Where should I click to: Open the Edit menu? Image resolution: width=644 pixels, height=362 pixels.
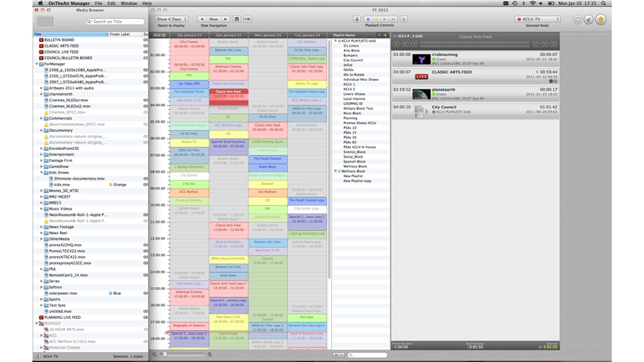tap(111, 3)
